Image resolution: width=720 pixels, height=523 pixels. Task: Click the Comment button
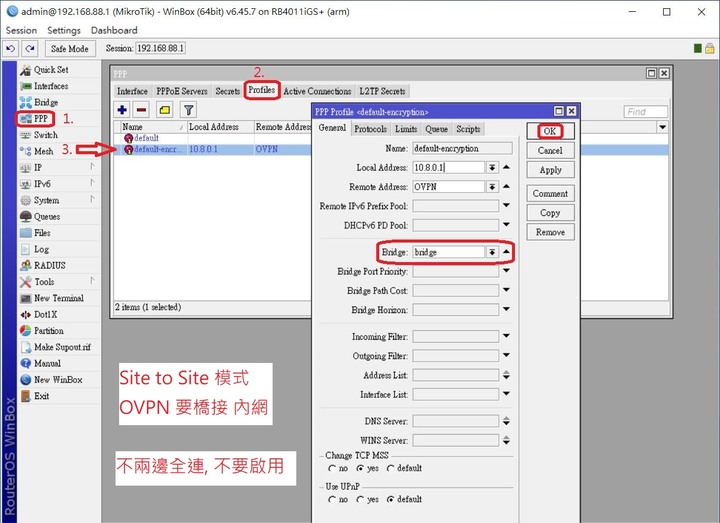point(550,194)
